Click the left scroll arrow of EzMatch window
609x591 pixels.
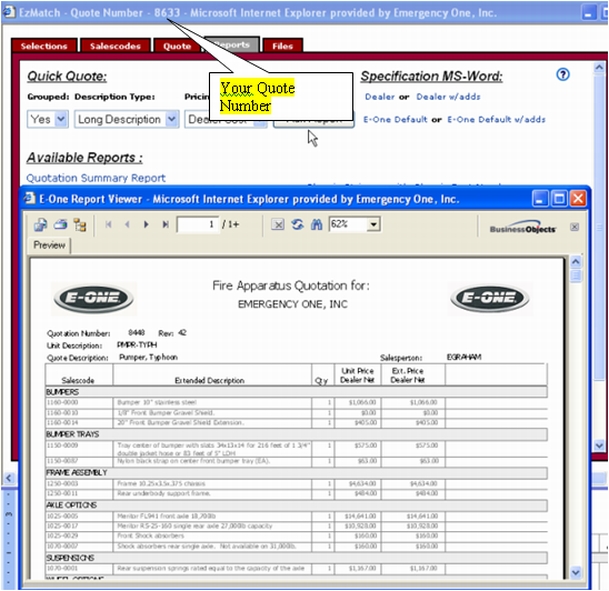(8, 478)
